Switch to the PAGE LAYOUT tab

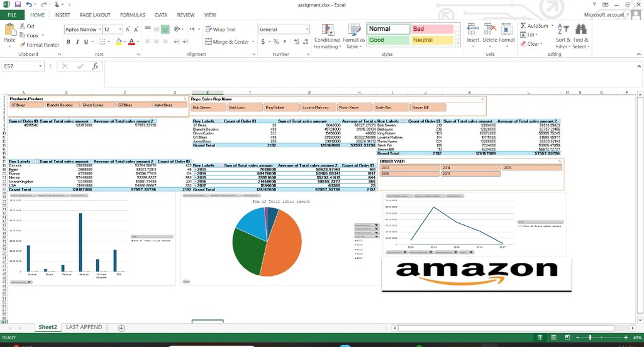(95, 15)
